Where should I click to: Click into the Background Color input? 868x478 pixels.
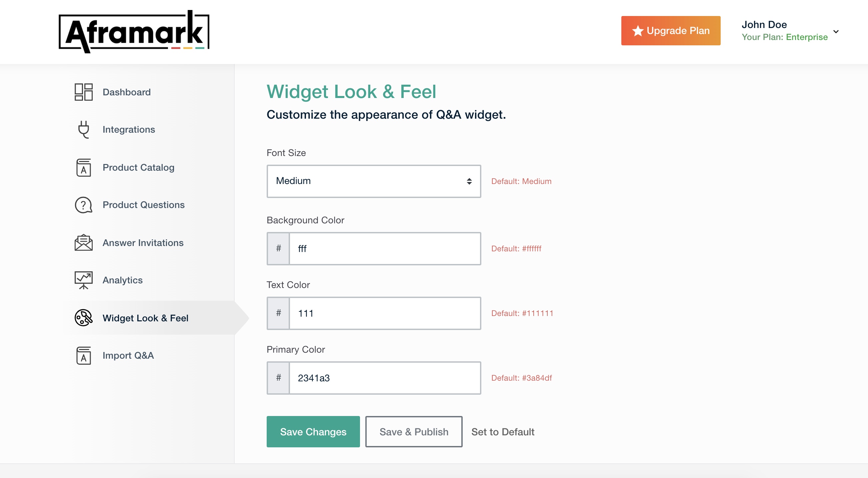[384, 249]
